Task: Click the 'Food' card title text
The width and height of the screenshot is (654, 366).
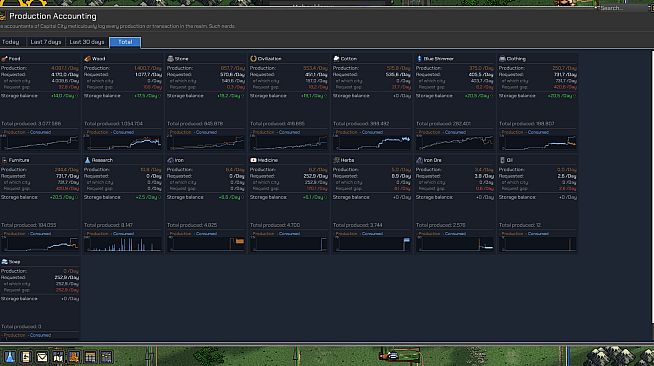Action: coord(14,59)
